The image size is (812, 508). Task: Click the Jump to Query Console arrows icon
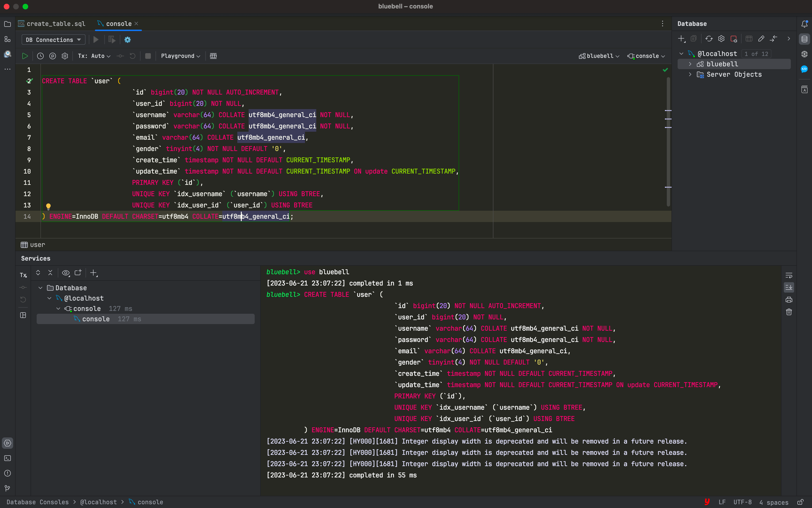coord(773,39)
